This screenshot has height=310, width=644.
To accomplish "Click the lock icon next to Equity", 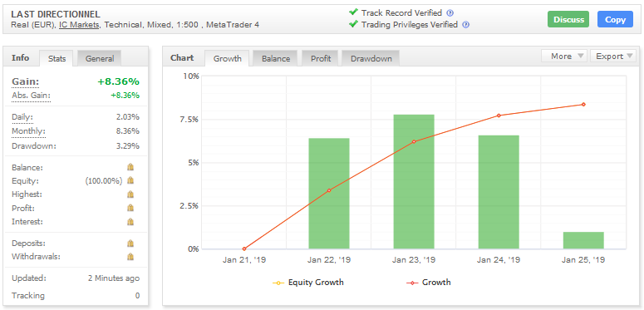I will click(130, 180).
